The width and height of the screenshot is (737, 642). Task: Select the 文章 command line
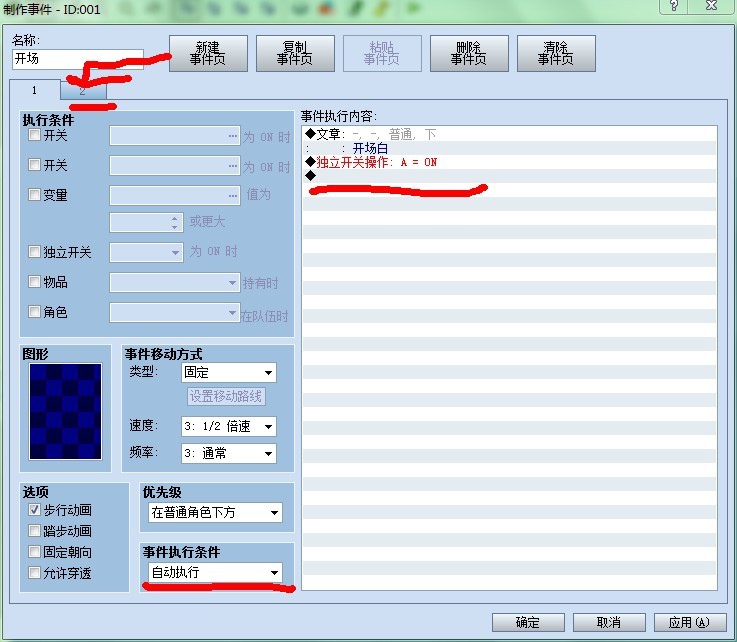[x=510, y=134]
